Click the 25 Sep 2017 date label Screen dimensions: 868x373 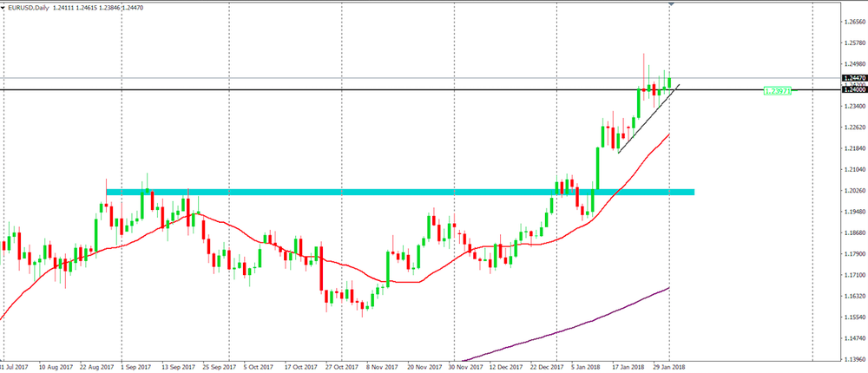[x=220, y=367]
